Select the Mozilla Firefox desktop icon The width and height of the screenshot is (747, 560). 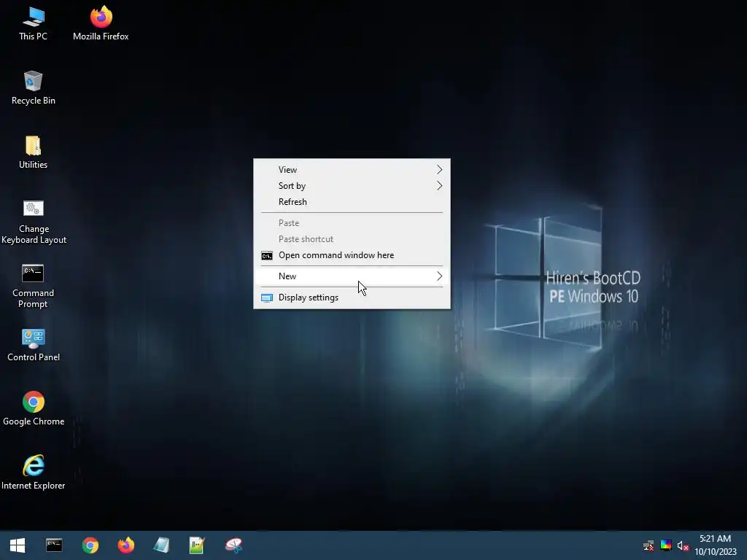click(x=101, y=23)
